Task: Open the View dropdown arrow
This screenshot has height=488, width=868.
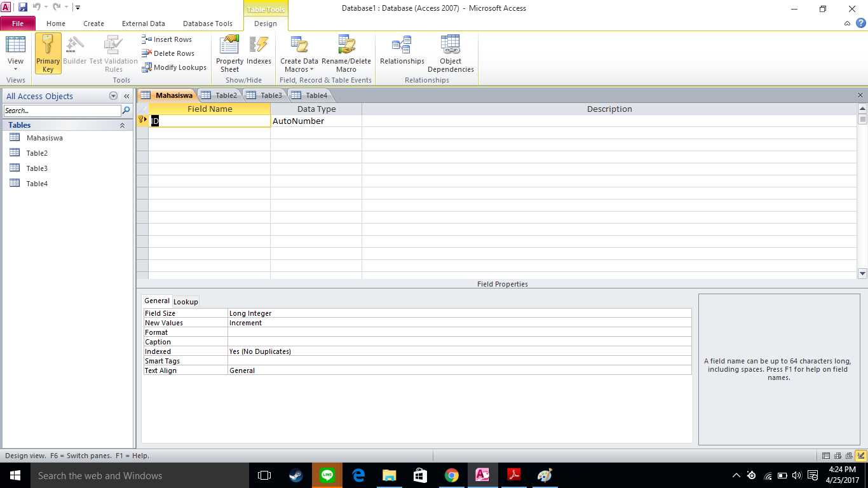Action: [16, 69]
